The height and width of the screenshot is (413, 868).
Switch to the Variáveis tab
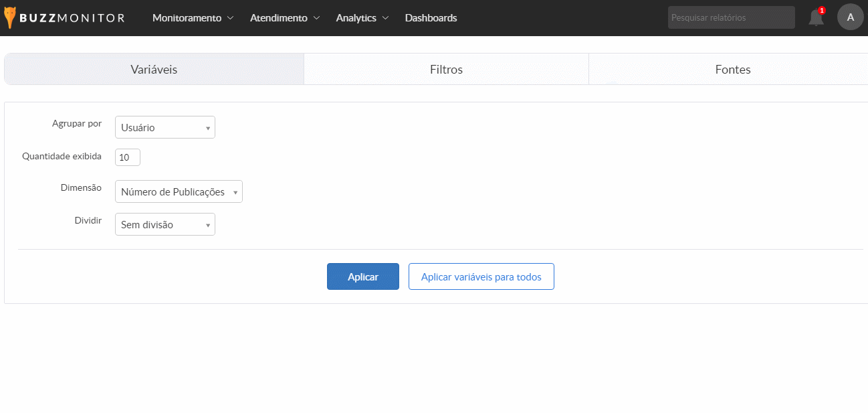click(154, 70)
